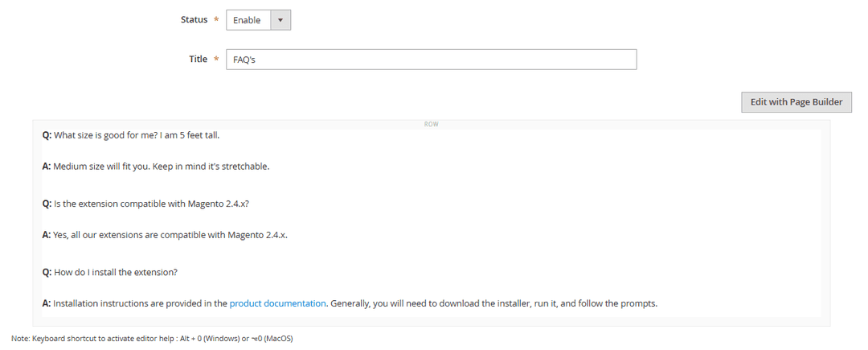Click the bold 'Q:' of first question
This screenshot has width=868, height=350.
tap(47, 135)
